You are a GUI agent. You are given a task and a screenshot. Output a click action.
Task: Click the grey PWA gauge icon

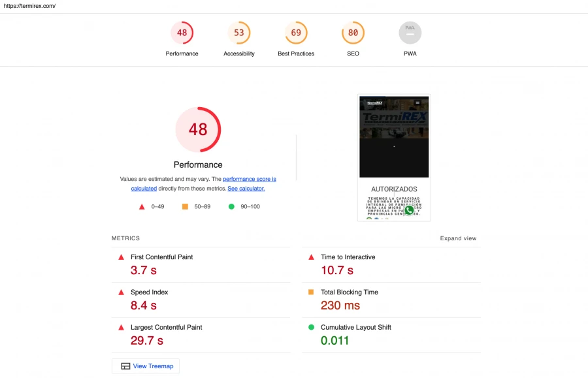point(410,33)
